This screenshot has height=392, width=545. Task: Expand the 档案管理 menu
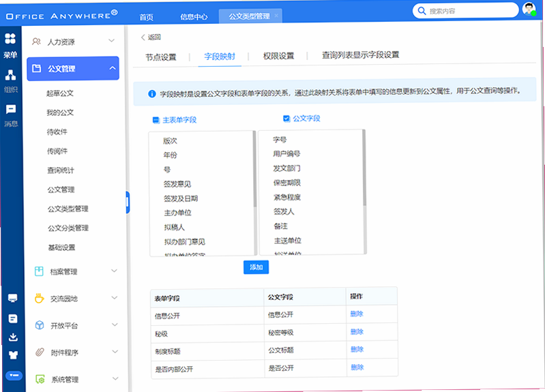(x=114, y=271)
